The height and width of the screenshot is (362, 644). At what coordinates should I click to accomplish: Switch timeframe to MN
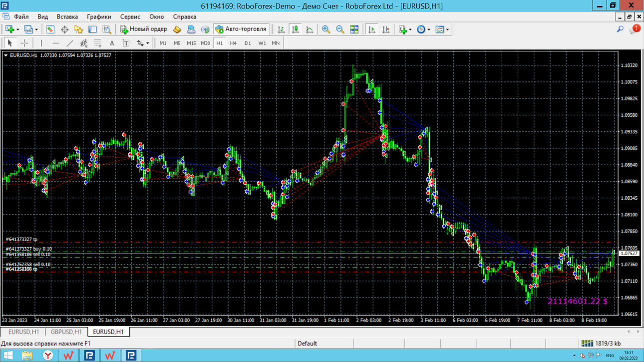point(276,43)
